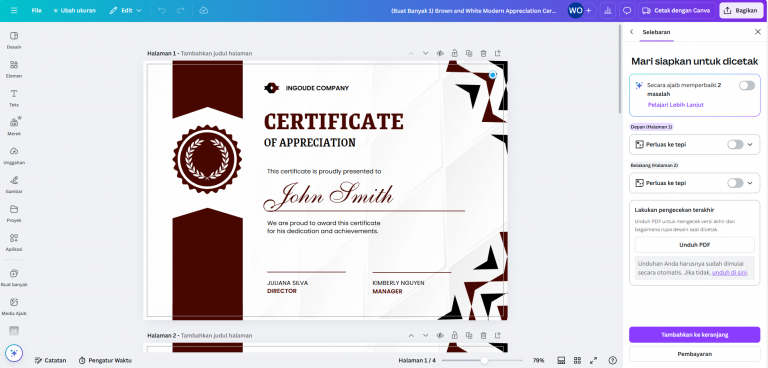768x368 pixels.
Task: Lock Halaman 2 page
Action: [x=455, y=336]
